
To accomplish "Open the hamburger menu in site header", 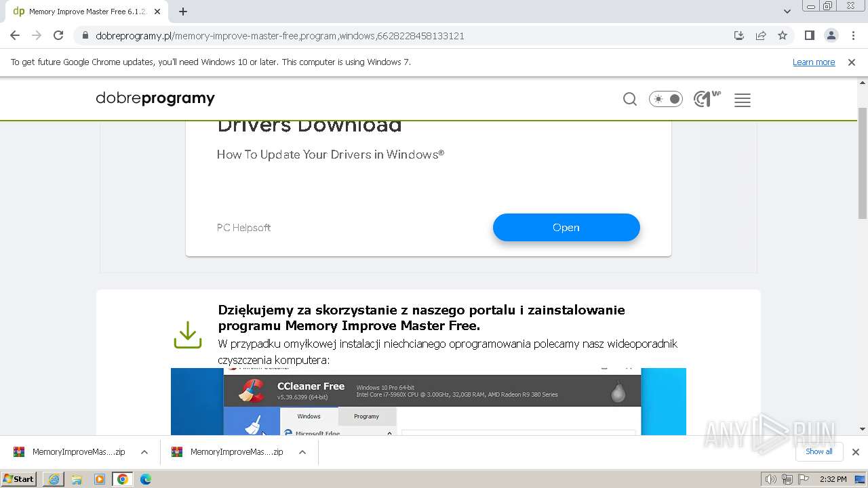I will click(743, 100).
